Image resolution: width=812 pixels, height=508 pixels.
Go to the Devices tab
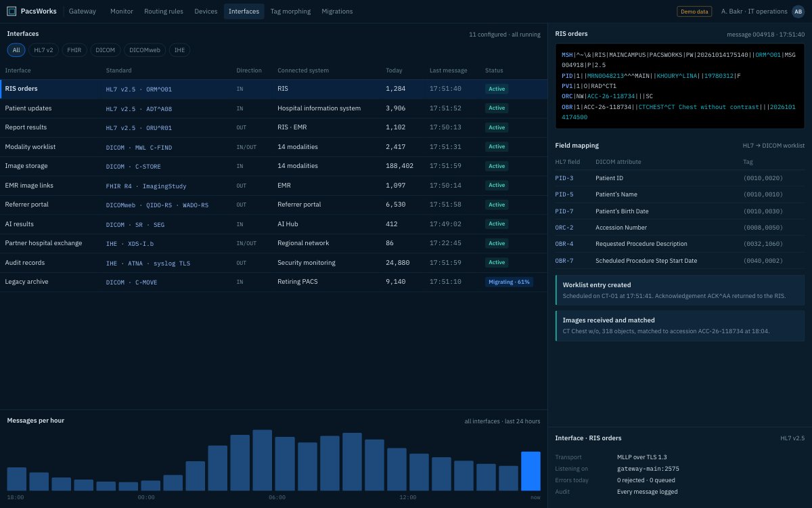click(x=206, y=11)
